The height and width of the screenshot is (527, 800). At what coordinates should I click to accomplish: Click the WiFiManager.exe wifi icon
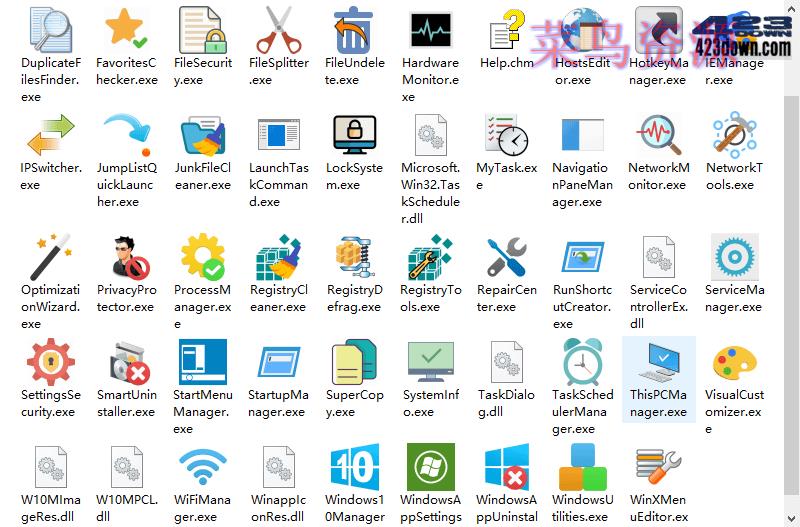(x=203, y=467)
